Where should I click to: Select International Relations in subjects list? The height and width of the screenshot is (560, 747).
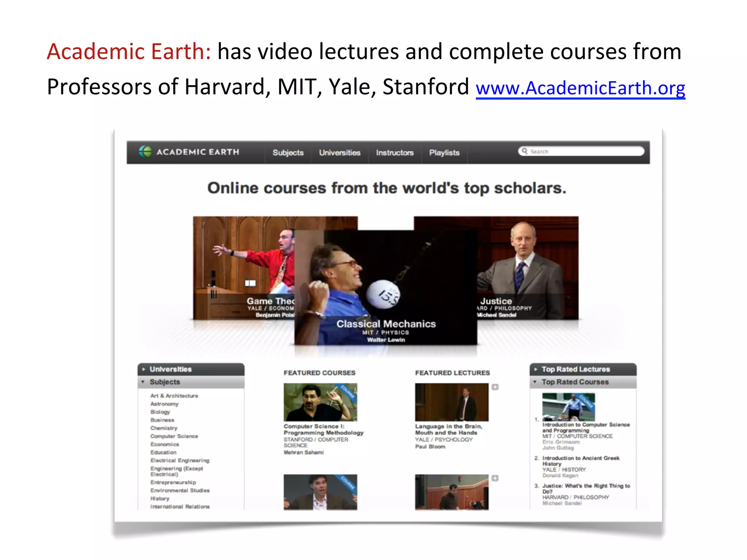click(x=180, y=506)
